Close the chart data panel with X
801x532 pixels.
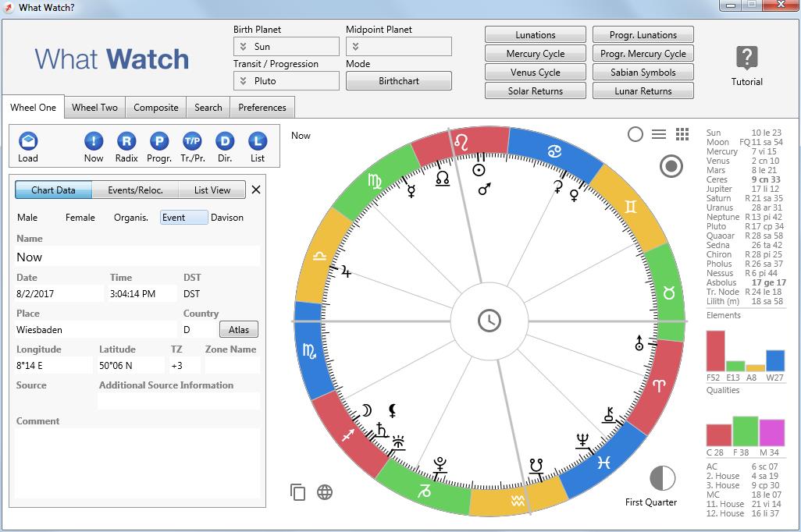coord(256,190)
